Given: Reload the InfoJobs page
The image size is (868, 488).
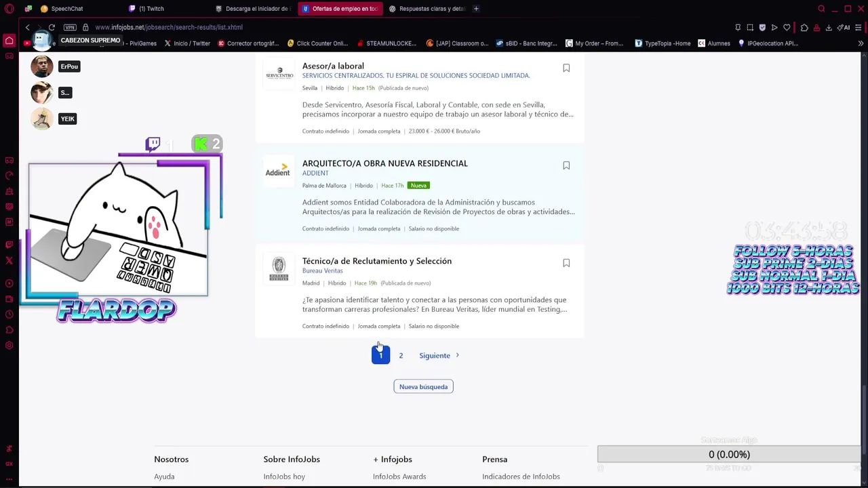Looking at the screenshot, I should pos(52,27).
